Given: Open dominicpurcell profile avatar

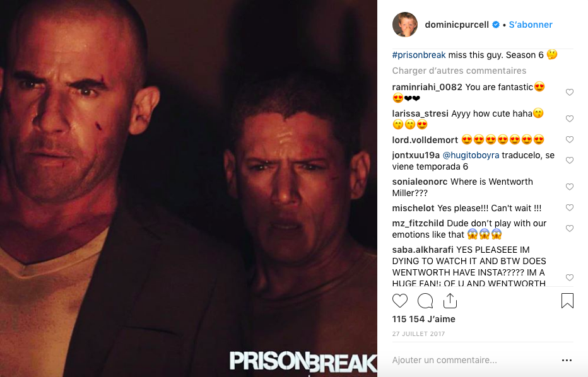Looking at the screenshot, I should tap(405, 25).
